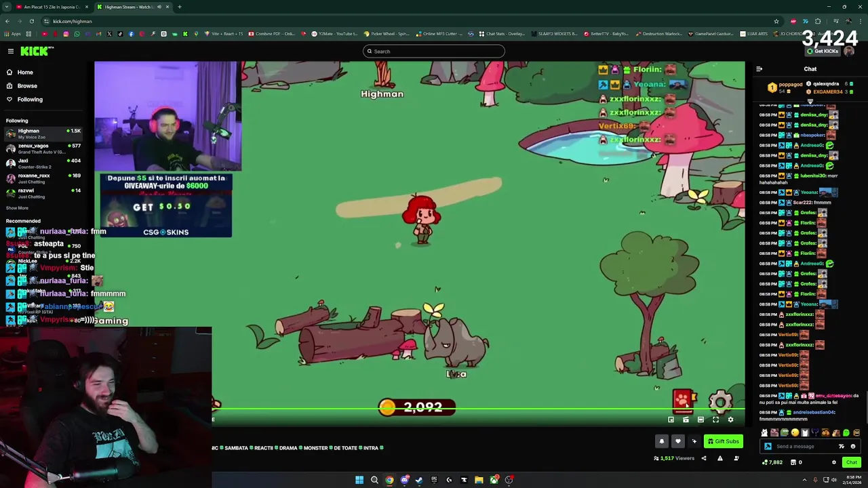This screenshot has width=868, height=488.
Task: Open video player settings gear
Action: pos(730,420)
